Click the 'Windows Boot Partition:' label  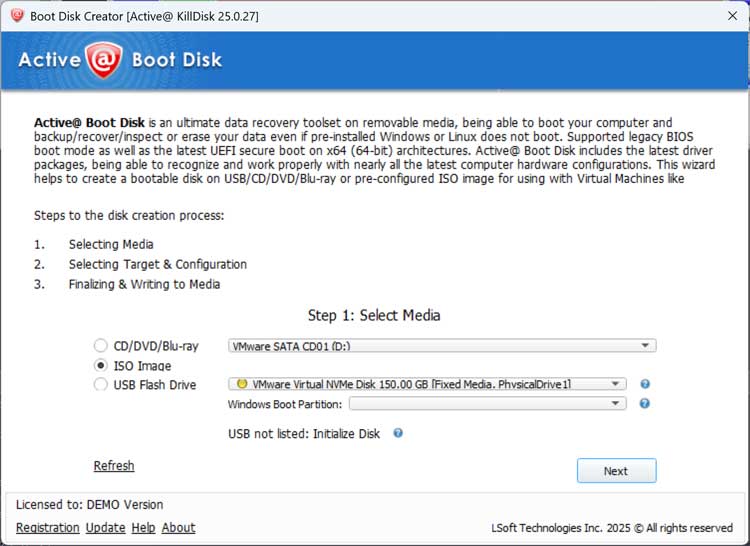click(285, 404)
